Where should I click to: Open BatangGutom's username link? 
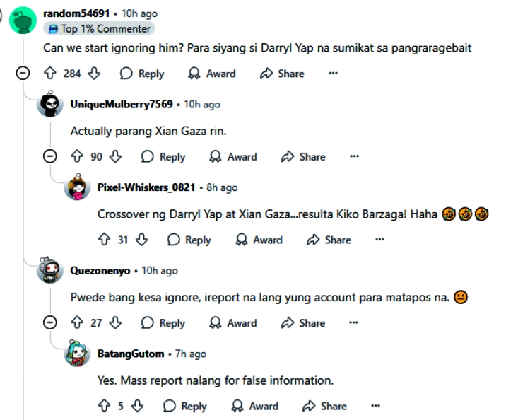click(131, 354)
